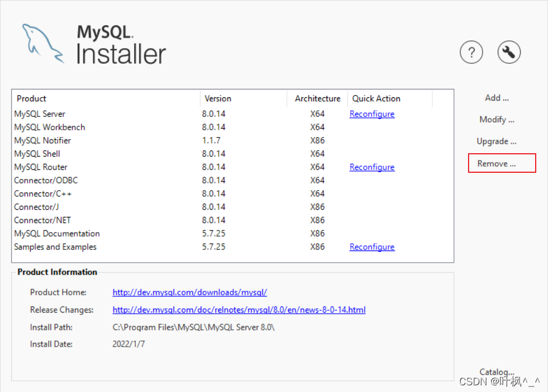Viewport: 548px width, 392px height.
Task: Click the Upgrade ... button
Action: (x=497, y=141)
